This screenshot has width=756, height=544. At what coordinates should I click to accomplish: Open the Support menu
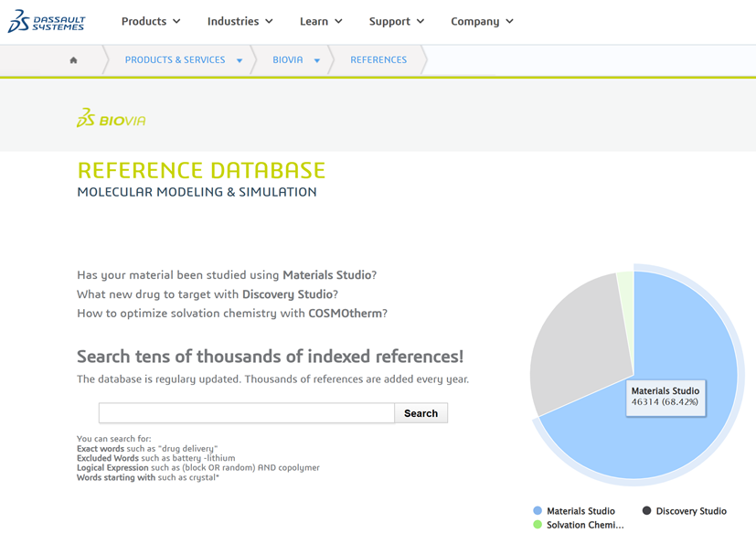click(396, 21)
